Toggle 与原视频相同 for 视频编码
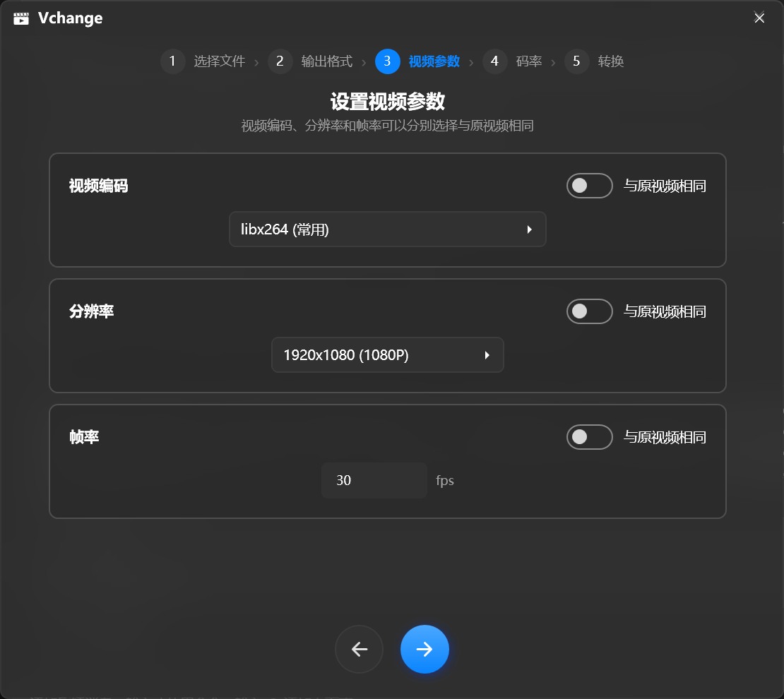The width and height of the screenshot is (784, 699). (x=590, y=186)
